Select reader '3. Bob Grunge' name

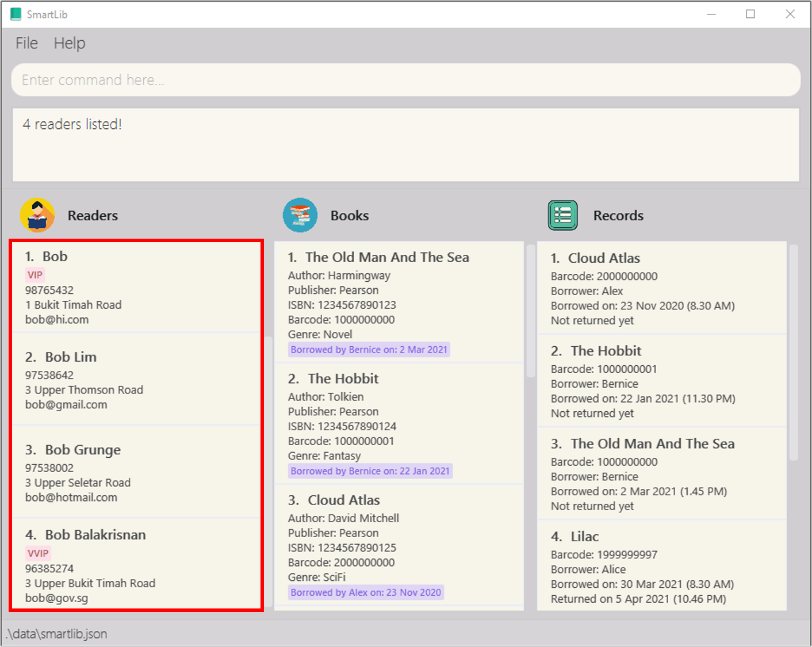73,450
